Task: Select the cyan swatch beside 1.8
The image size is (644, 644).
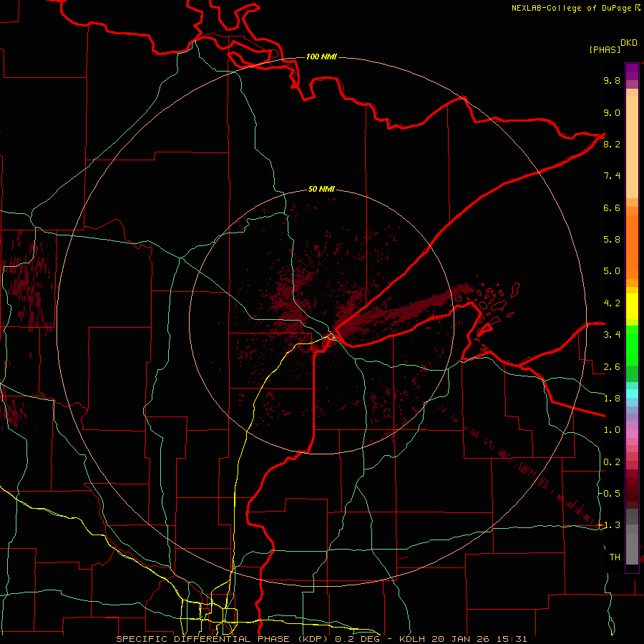Action: pyautogui.click(x=632, y=393)
